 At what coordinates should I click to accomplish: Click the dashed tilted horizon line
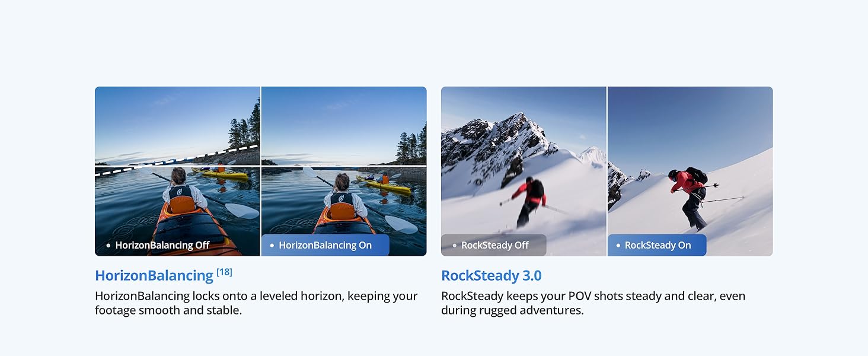[177, 160]
